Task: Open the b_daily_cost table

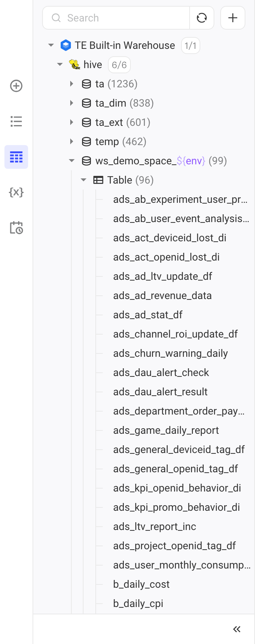Action: coord(141,584)
